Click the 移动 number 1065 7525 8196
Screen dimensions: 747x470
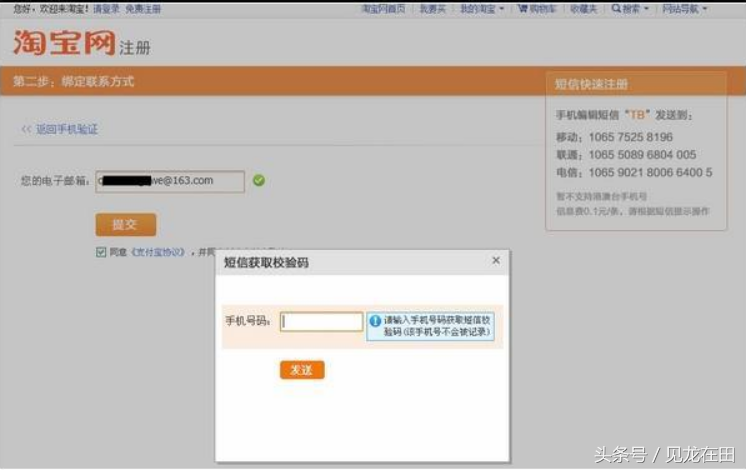[630, 137]
